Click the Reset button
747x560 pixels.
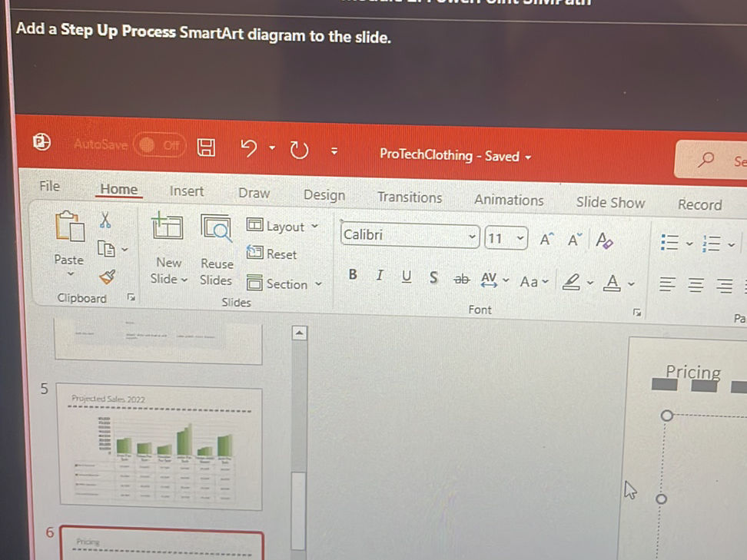(x=283, y=253)
